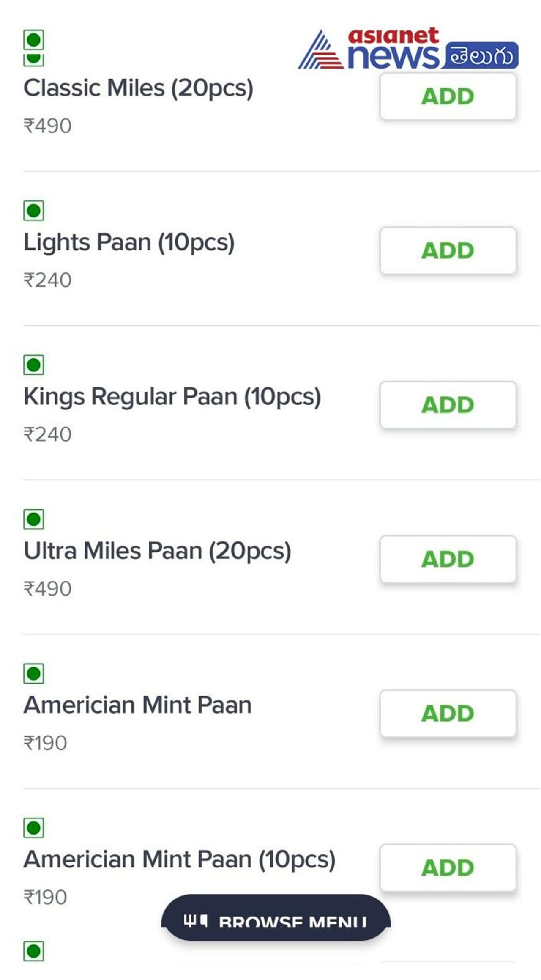The height and width of the screenshot is (980, 541).
Task: Open Lights Paan (10pcs) item details
Action: (x=129, y=242)
